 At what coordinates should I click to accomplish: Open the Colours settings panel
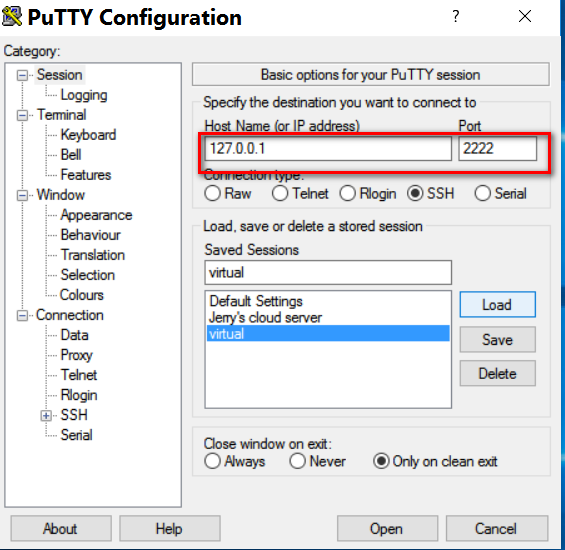pyautogui.click(x=82, y=295)
